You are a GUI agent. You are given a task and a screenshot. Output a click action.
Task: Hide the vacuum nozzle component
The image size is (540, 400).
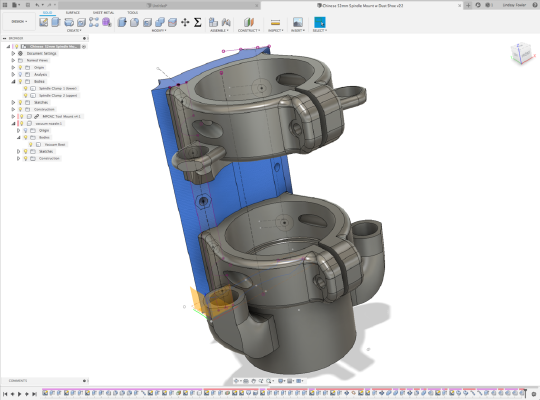click(22, 123)
